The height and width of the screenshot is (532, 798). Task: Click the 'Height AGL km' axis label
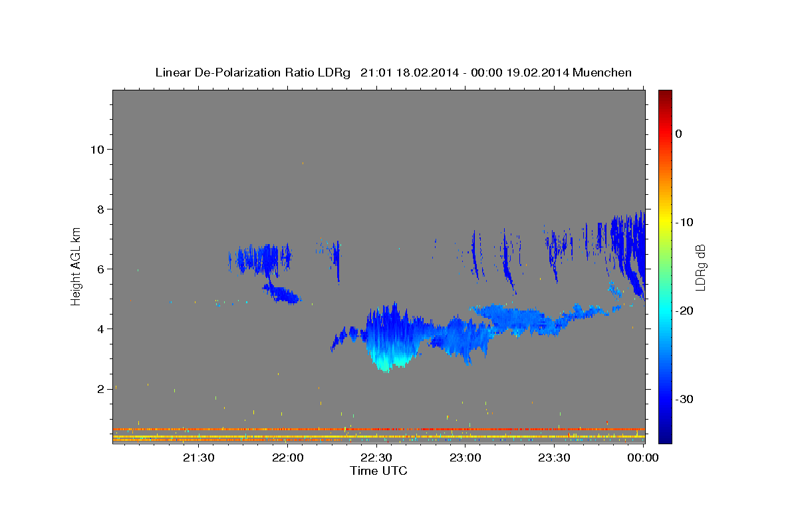click(x=76, y=265)
